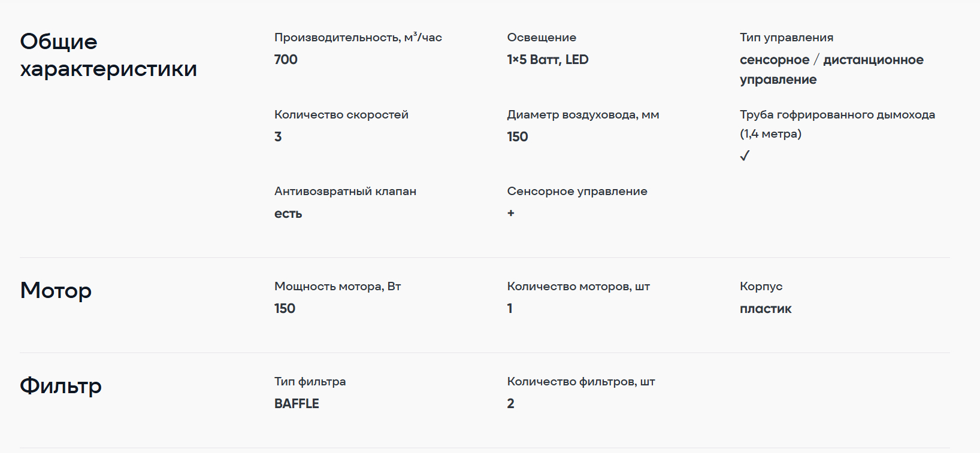
Task: Click the Мощность мотора, Вт label
Action: coord(337,287)
